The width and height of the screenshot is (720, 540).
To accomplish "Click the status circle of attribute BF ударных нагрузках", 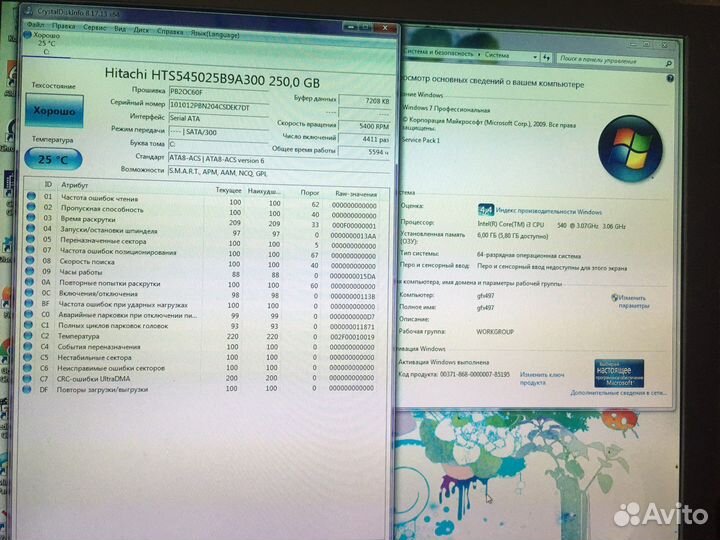I will [x=29, y=303].
